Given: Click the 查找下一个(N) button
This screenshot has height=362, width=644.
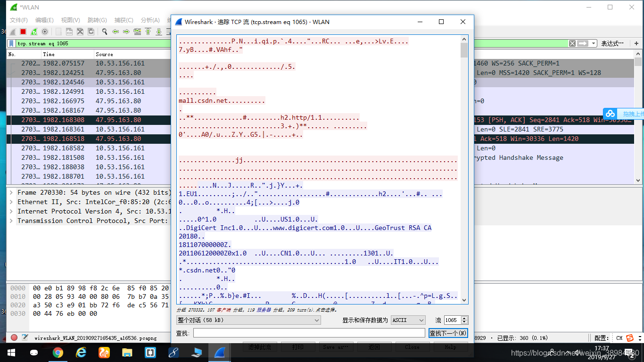Looking at the screenshot, I should [448, 333].
